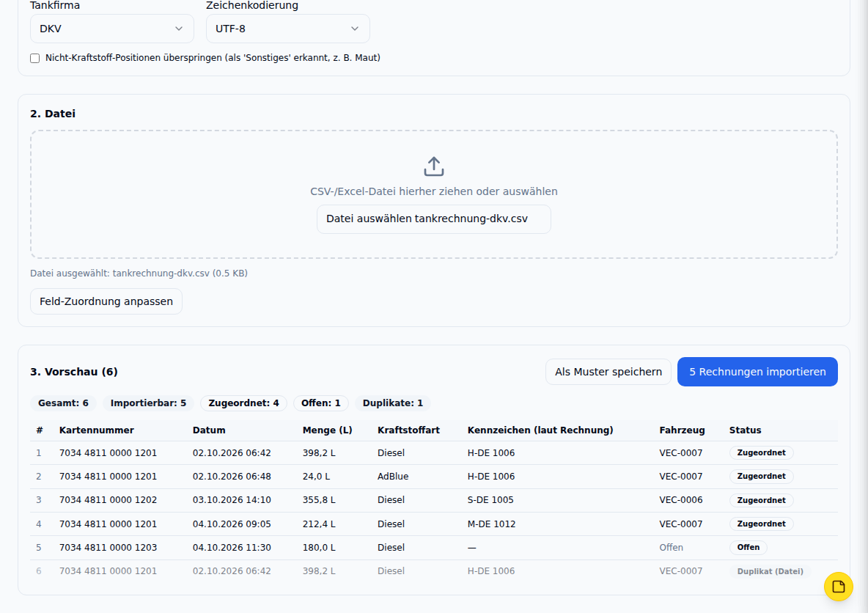
Task: Enable skipping non-fuel positions checkbox
Action: [x=35, y=58]
